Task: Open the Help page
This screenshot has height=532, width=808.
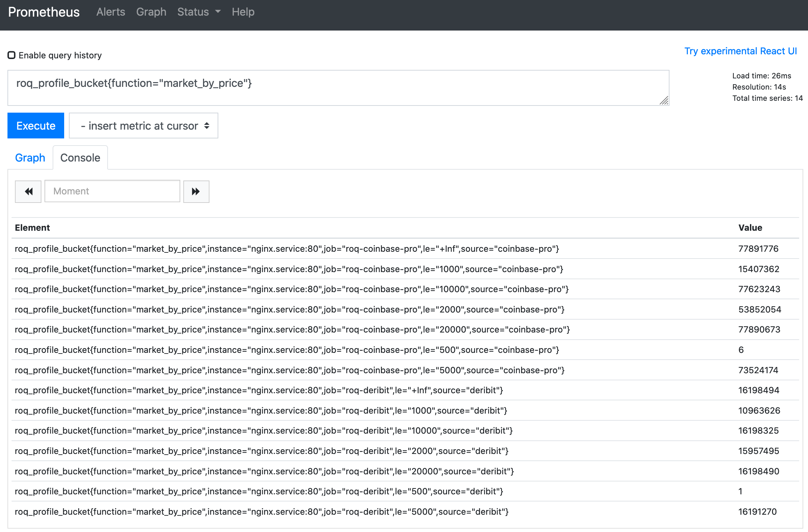Action: (243, 12)
